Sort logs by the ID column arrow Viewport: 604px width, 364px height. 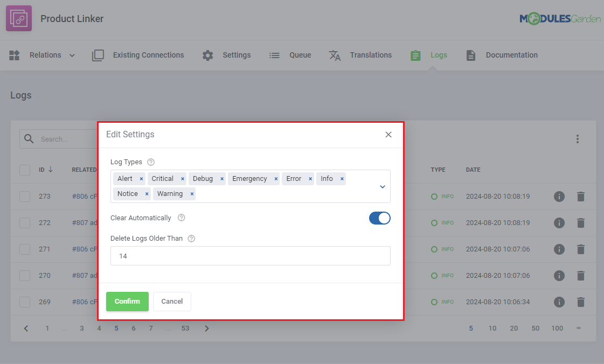51,170
